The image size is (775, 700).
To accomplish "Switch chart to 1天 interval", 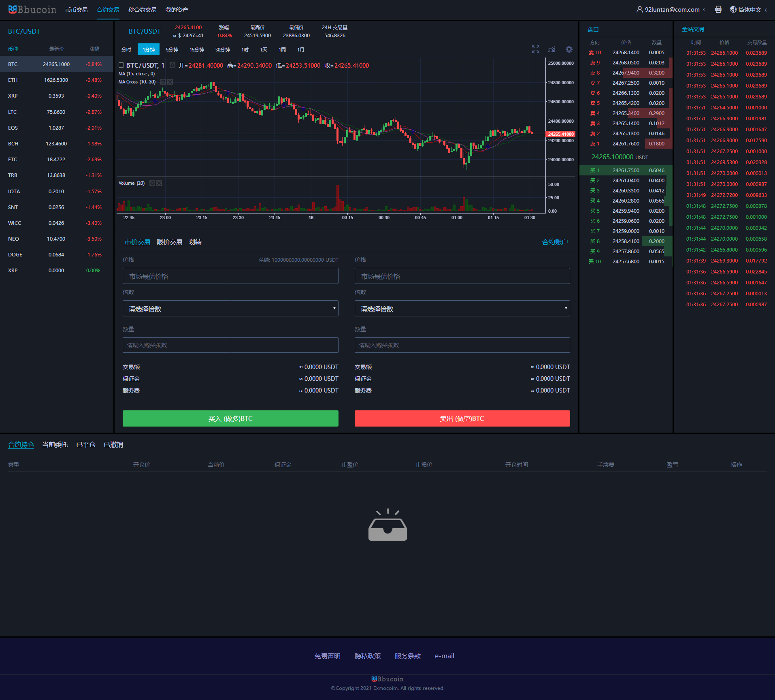I will pos(264,49).
